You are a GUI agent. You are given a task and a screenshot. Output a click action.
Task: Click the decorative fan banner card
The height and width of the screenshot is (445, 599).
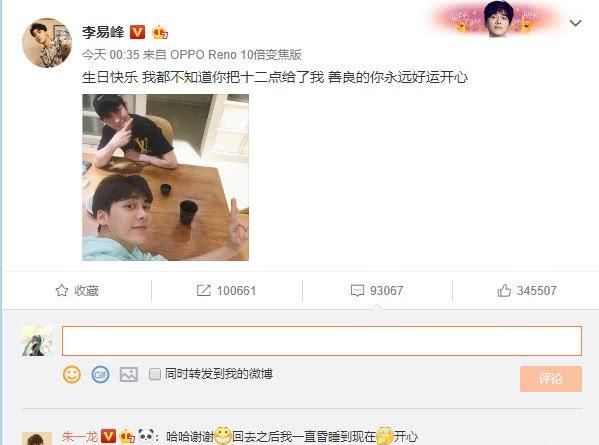coord(497,19)
